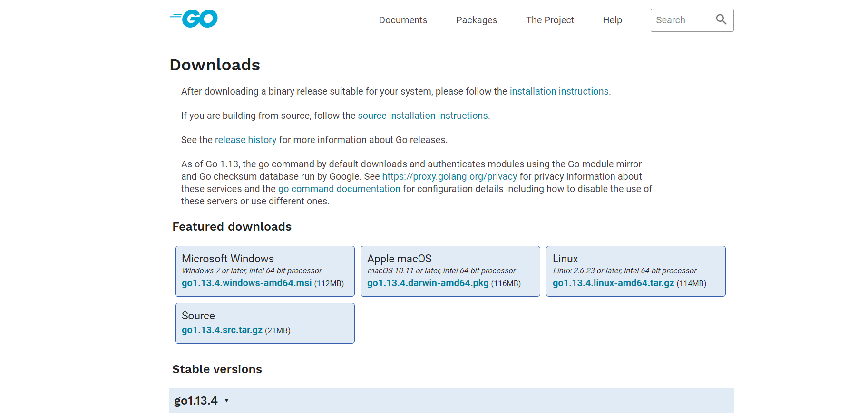
Task: Click the Linux 2.6.23 or later requirement text
Action: pos(625,270)
